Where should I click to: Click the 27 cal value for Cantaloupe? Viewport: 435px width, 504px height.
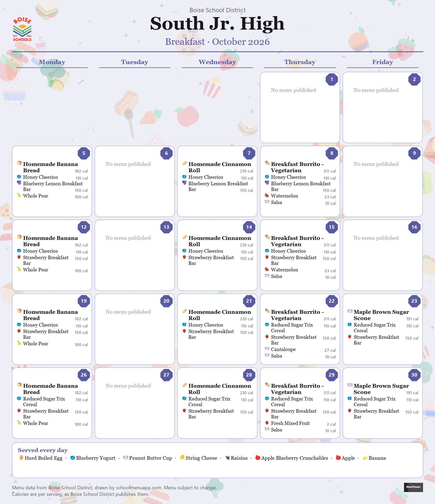tap(330, 350)
